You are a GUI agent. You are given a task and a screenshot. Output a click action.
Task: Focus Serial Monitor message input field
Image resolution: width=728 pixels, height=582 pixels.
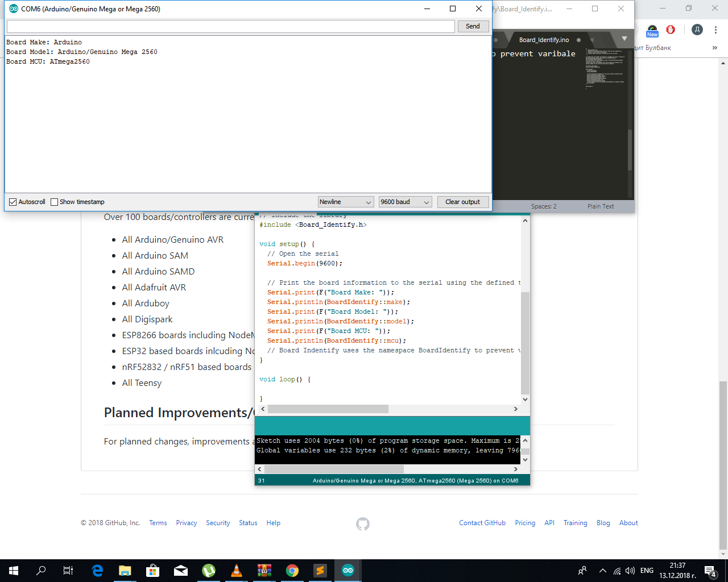point(231,26)
